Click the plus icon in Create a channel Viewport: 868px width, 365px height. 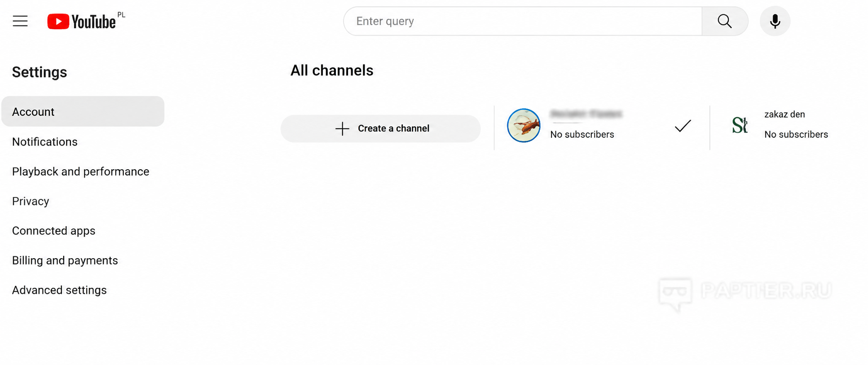point(342,128)
